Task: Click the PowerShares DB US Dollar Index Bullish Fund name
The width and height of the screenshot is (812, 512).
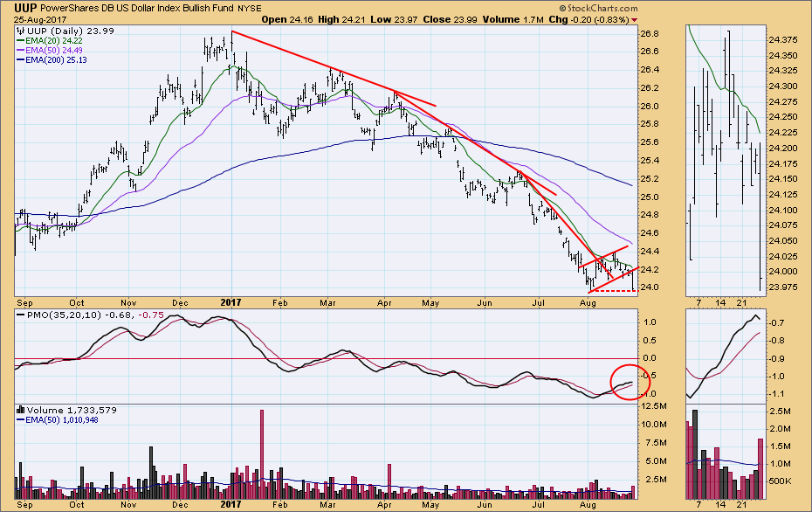Action: [137, 8]
